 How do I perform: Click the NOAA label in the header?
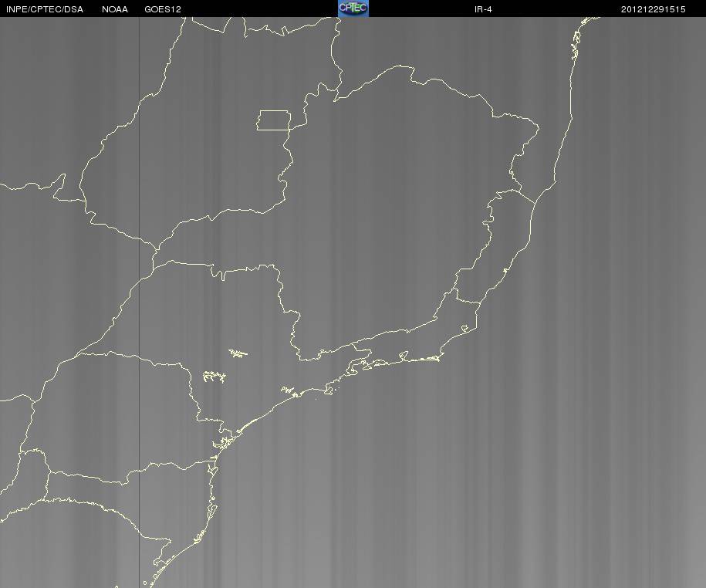click(x=115, y=9)
